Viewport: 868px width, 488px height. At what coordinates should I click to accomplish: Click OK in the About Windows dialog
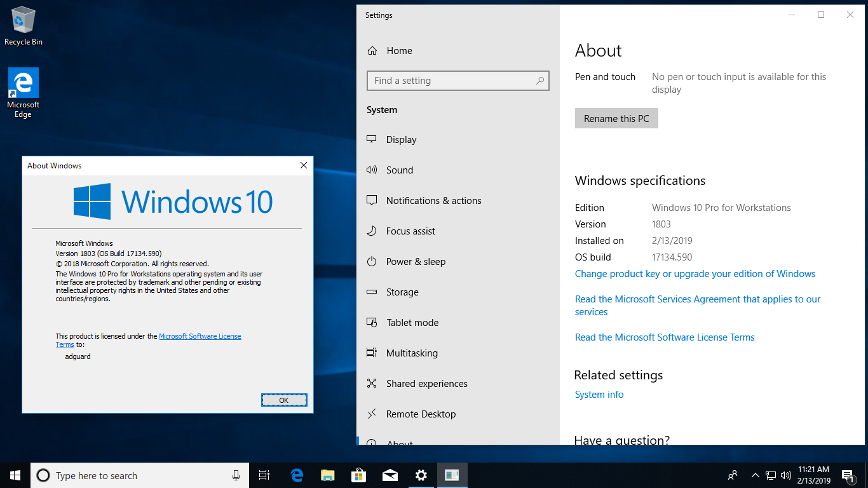[284, 400]
